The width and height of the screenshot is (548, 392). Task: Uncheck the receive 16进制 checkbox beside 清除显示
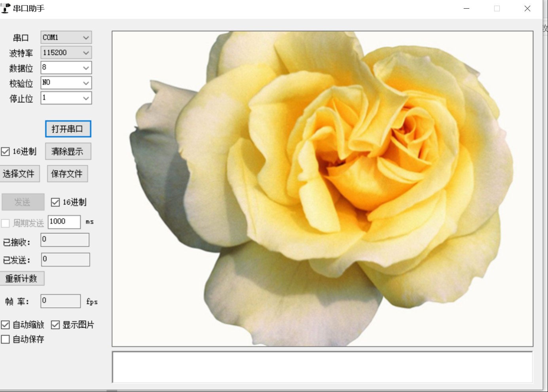[x=6, y=151]
